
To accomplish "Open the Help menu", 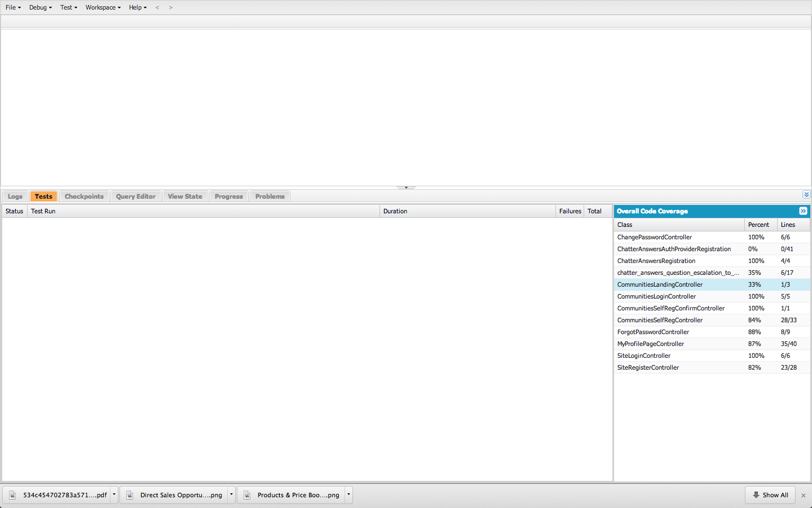I will (138, 7).
